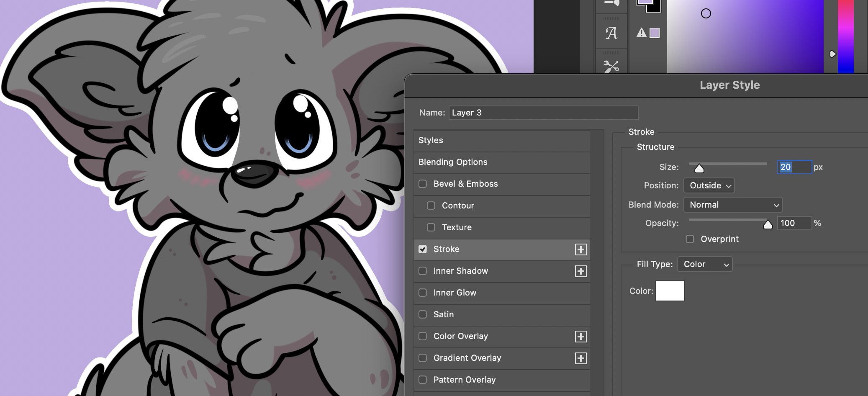Open the tool settings wrench icon
Viewport: 868px width, 396px height.
point(611,66)
